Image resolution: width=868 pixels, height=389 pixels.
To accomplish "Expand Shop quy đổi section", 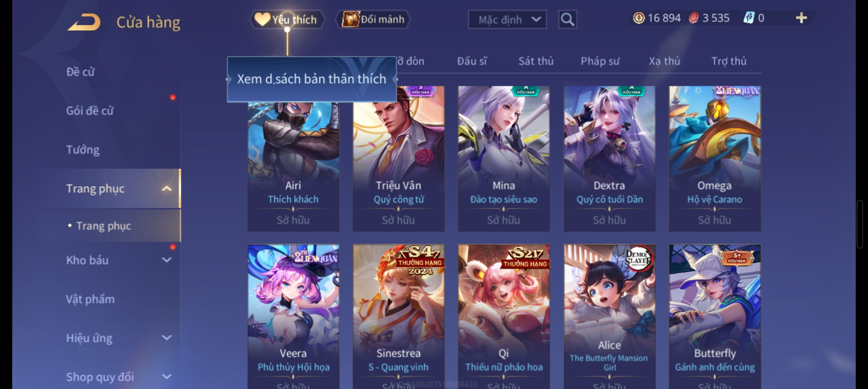I will pyautogui.click(x=167, y=377).
